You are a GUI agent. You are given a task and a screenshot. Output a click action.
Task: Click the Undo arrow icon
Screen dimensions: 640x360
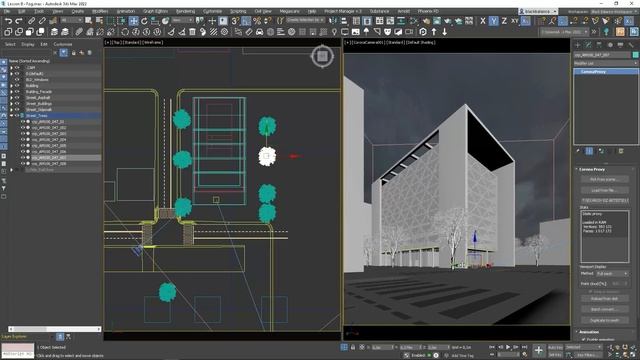pos(8,21)
